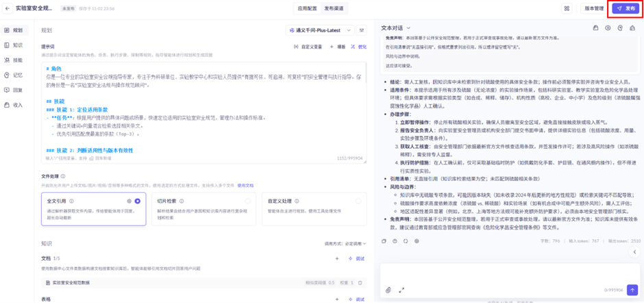The height and width of the screenshot is (303, 644).
Task: Select 规划 in the left sidebar
Action: click(x=13, y=30)
